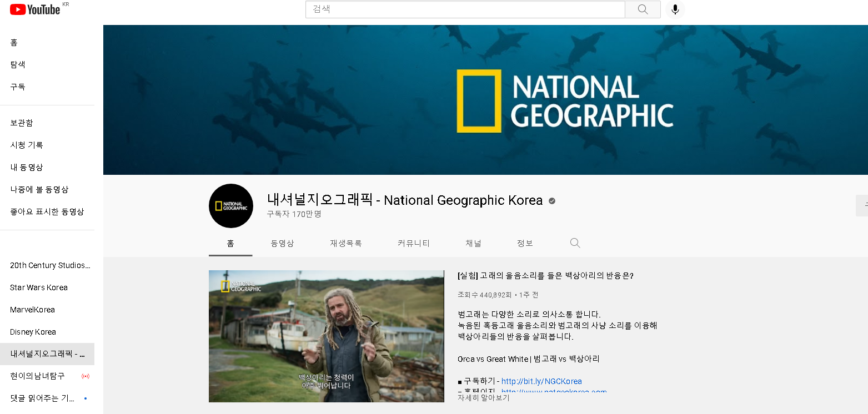Screen dimensions: 868x414
Task: Open 보관함 in the sidebar
Action: tap(47, 123)
